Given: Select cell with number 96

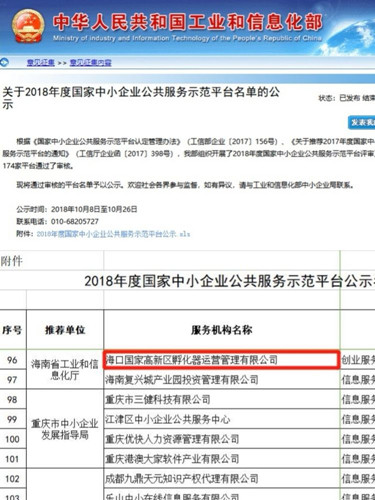Looking at the screenshot, I should pyautogui.click(x=12, y=360).
